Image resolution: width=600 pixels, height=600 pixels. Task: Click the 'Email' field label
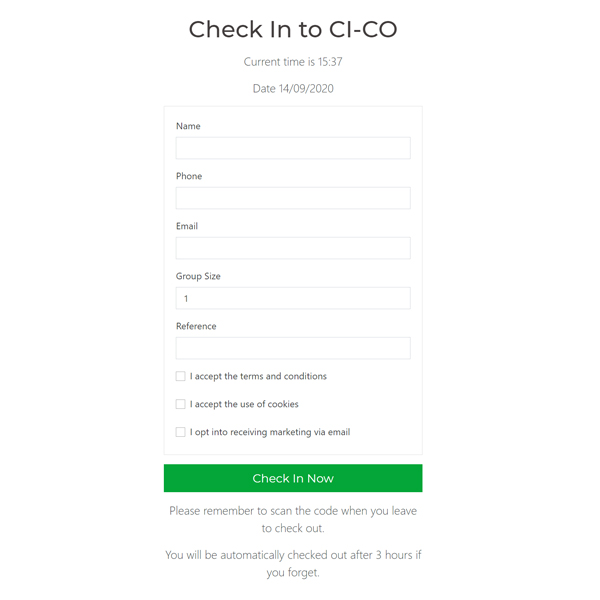tap(187, 226)
